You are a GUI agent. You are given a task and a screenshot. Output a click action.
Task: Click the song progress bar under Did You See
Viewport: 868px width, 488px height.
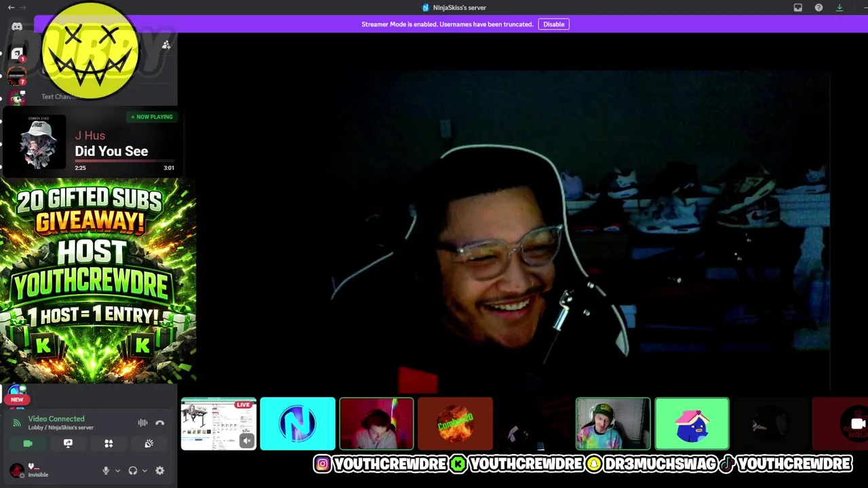tap(124, 161)
